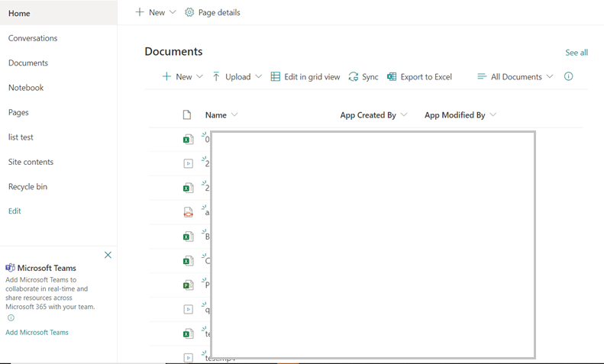Click the Upload arrow icon
Viewport: 604px width, 364px height.
[216, 76]
